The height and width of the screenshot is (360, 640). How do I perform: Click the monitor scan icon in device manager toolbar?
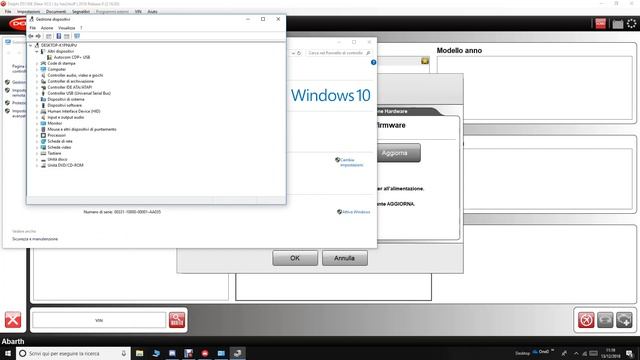pos(77,36)
